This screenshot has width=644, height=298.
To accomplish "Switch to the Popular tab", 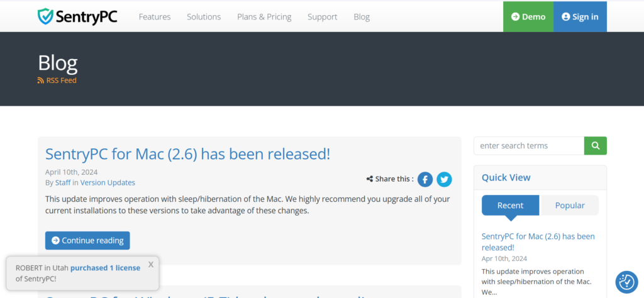I will coord(570,205).
